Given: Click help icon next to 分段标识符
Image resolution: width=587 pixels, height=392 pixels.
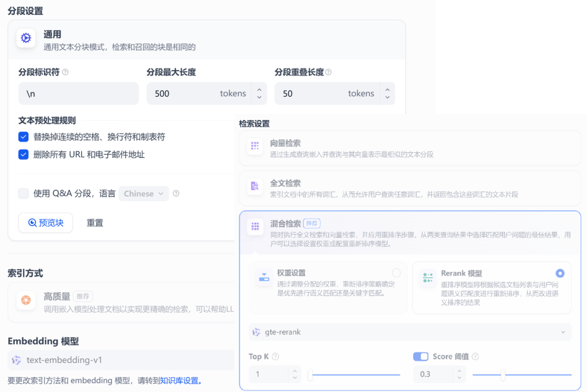Looking at the screenshot, I should click(x=65, y=72).
